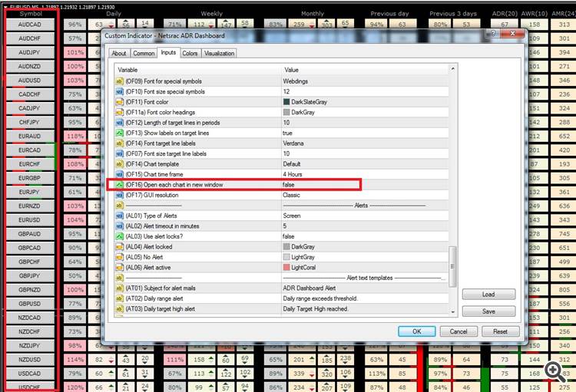Edit the Webdings font value

tap(296, 81)
